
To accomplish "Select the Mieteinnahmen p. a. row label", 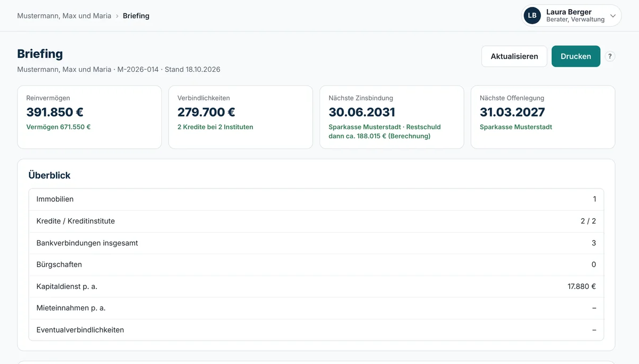I will pos(71,308).
